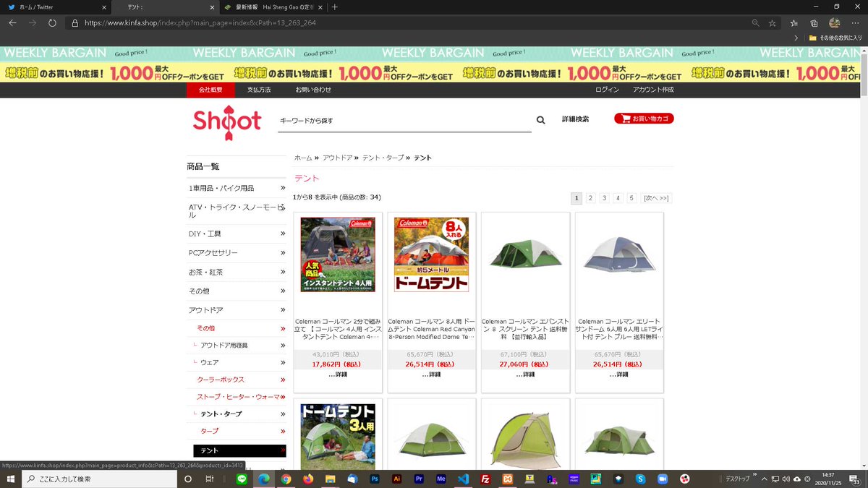Open the Collections icon in browser toolbar
Viewport: 868px width, 488px height.
[x=814, y=22]
